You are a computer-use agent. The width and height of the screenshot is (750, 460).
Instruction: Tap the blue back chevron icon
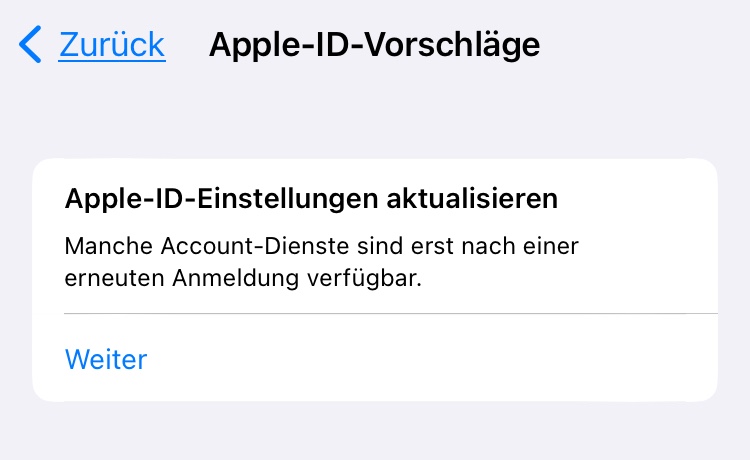pyautogui.click(x=30, y=44)
